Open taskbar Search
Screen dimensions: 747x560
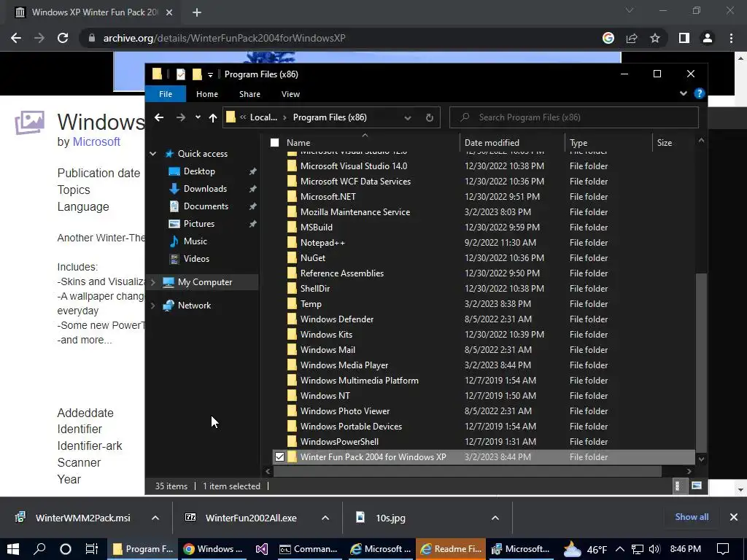tap(39, 549)
